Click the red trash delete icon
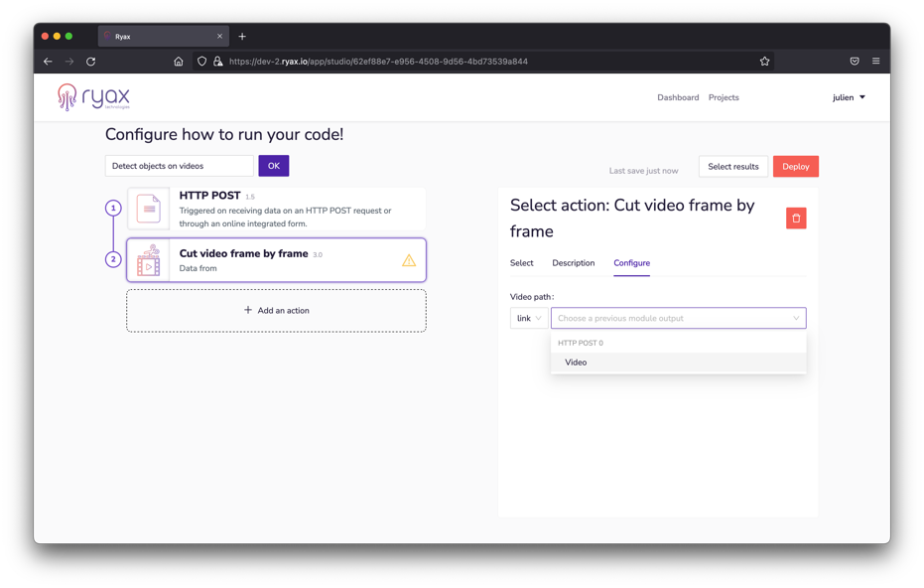Viewport: 924px width, 588px height. tap(796, 219)
